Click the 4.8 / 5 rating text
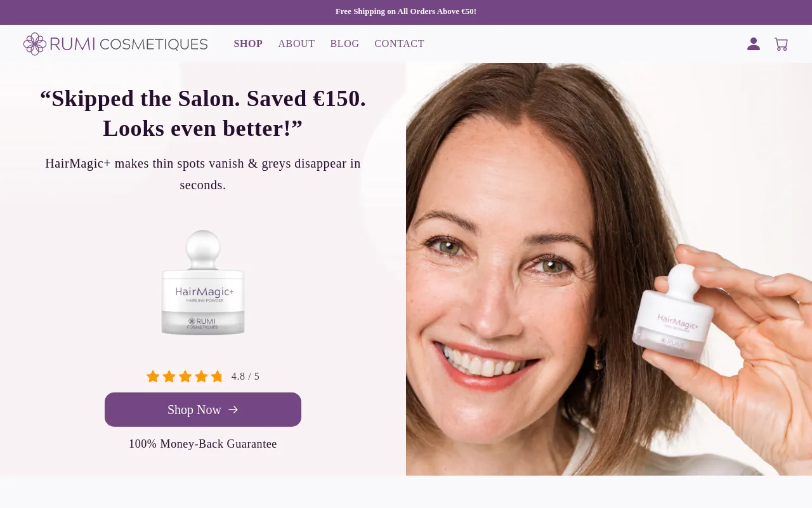Screen dimensions: 812x508 tap(246, 377)
